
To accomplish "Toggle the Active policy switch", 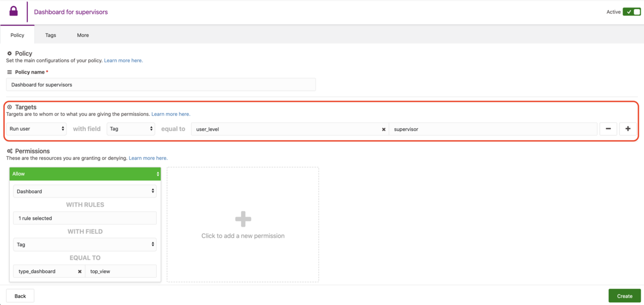I will point(632,12).
